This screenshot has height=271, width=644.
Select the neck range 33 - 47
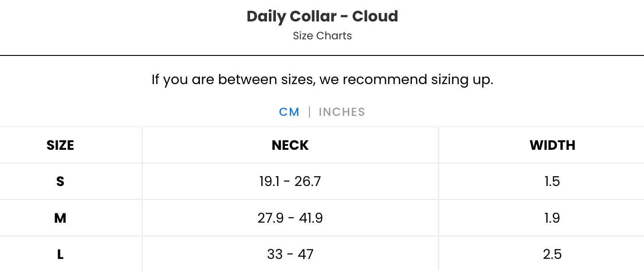click(290, 254)
